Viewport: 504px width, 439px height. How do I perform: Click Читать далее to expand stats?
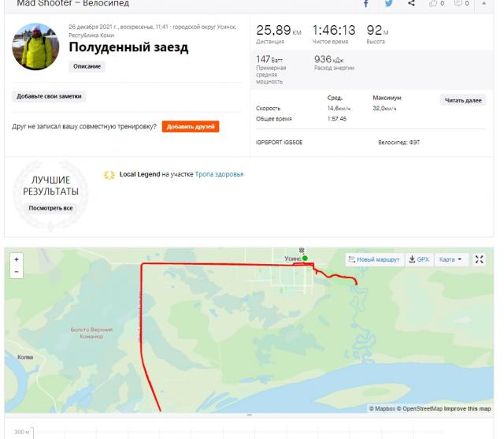(463, 100)
